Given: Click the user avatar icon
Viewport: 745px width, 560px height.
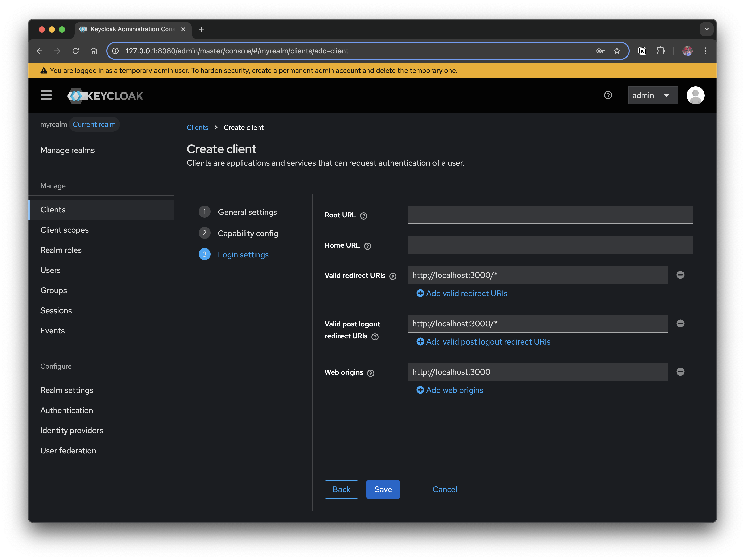Looking at the screenshot, I should click(696, 95).
